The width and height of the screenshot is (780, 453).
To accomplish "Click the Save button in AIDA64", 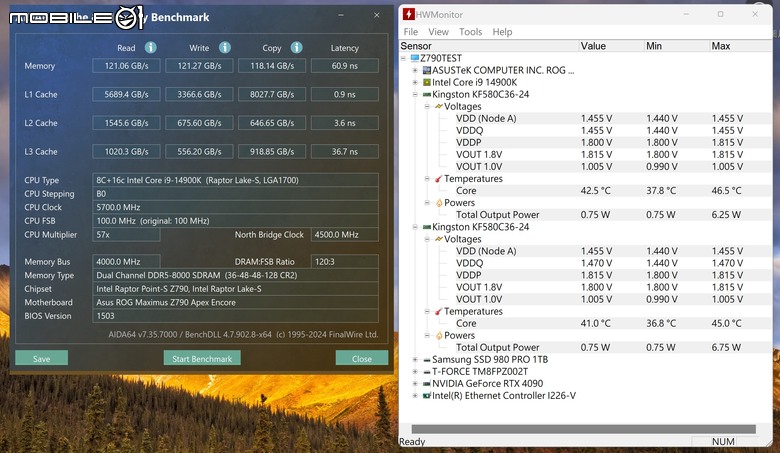I will click(41, 358).
